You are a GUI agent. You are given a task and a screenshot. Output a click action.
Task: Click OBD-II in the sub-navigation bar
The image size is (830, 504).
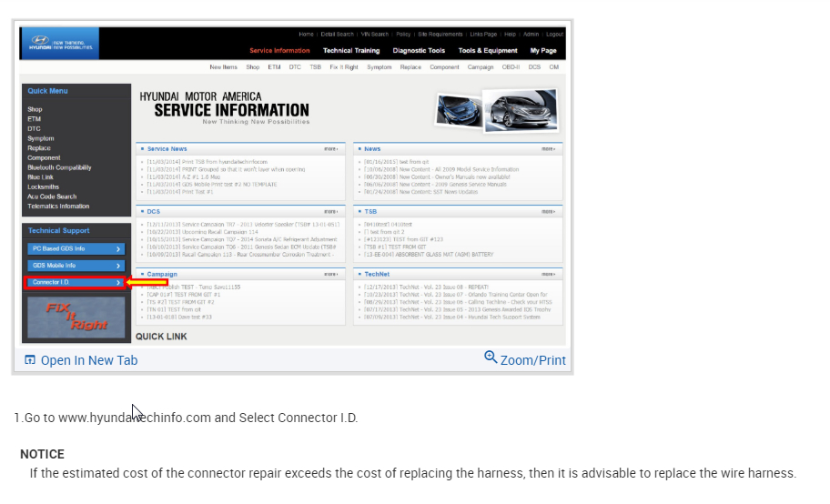511,67
